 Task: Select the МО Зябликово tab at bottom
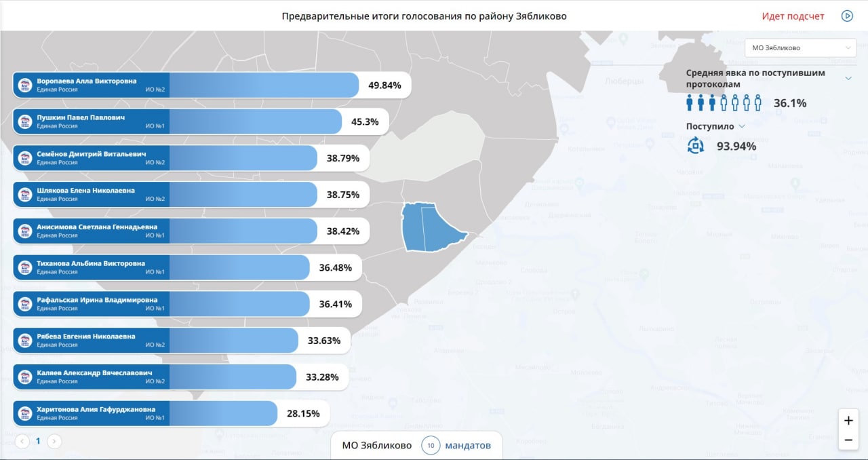point(376,446)
